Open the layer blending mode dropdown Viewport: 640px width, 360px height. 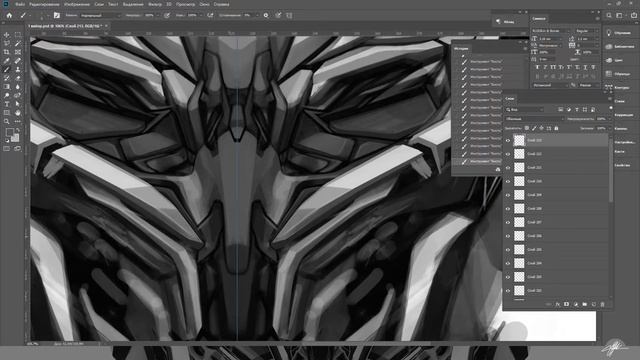point(534,119)
